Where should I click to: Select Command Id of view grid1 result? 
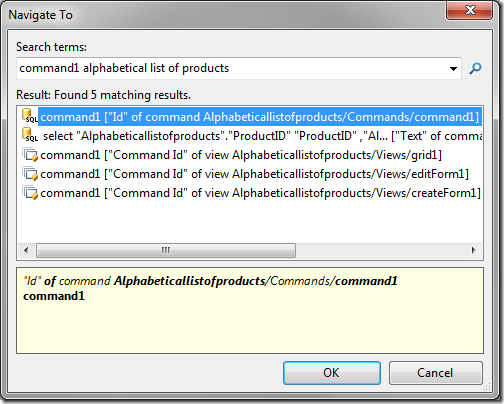(x=241, y=155)
